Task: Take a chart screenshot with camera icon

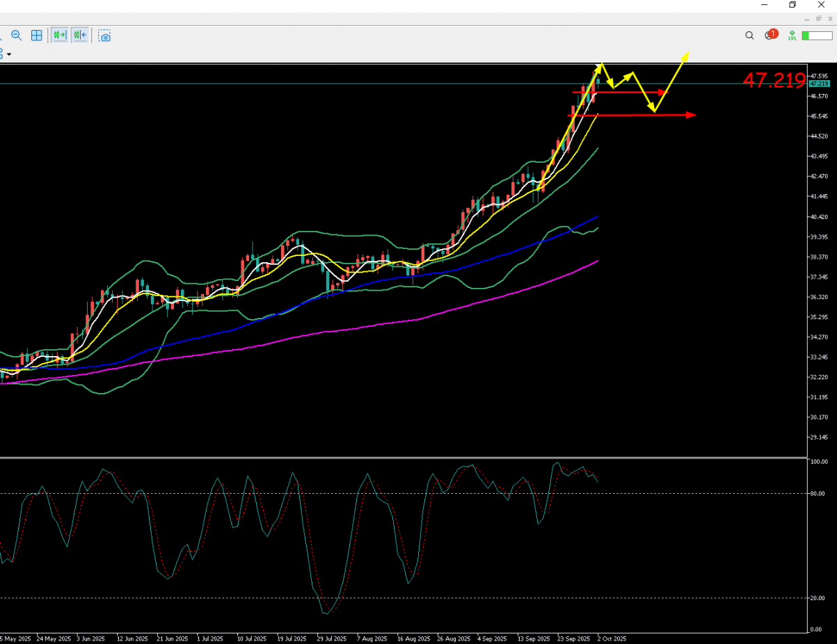Action: pyautogui.click(x=104, y=35)
